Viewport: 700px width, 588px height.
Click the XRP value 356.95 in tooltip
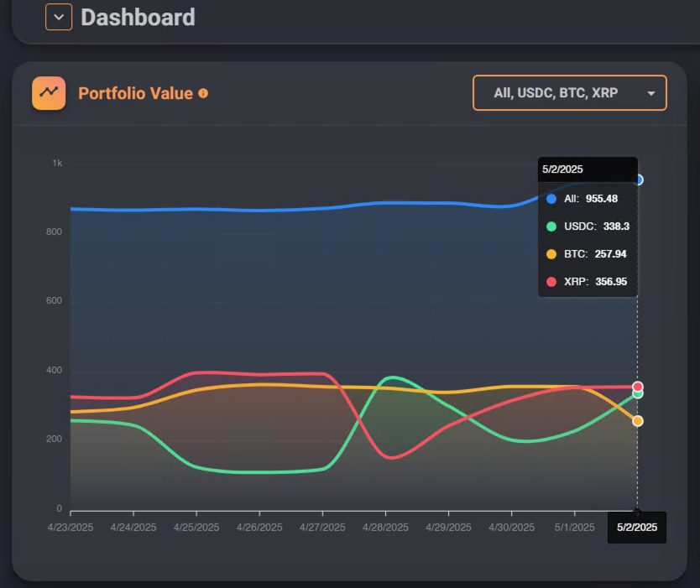click(611, 282)
